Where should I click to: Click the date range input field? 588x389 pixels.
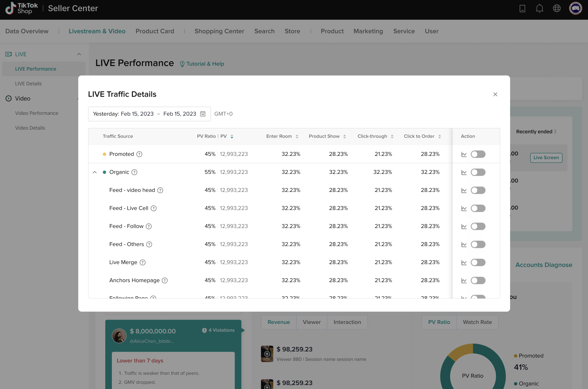(x=144, y=114)
